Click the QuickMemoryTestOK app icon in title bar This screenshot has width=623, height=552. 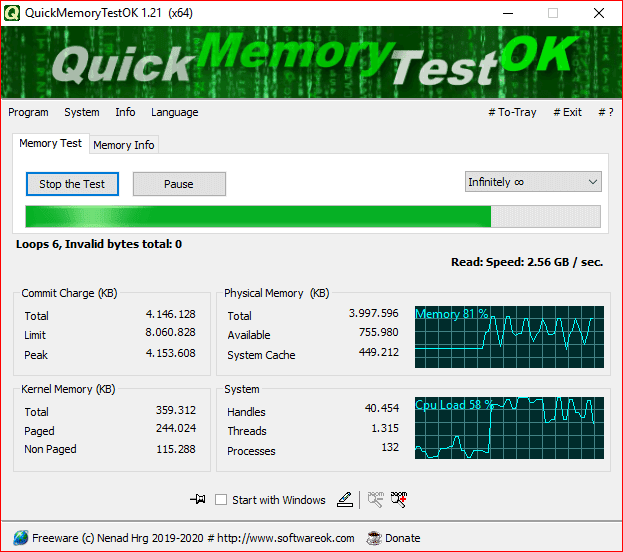click(x=12, y=13)
